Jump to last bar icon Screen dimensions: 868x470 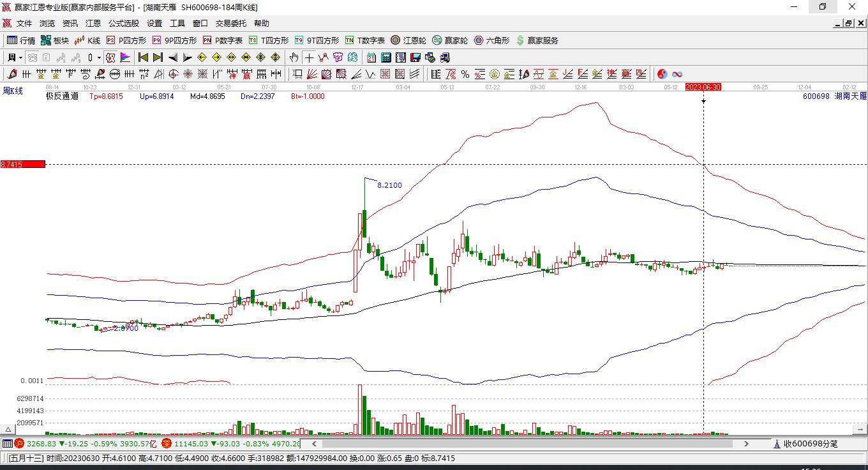click(158, 57)
